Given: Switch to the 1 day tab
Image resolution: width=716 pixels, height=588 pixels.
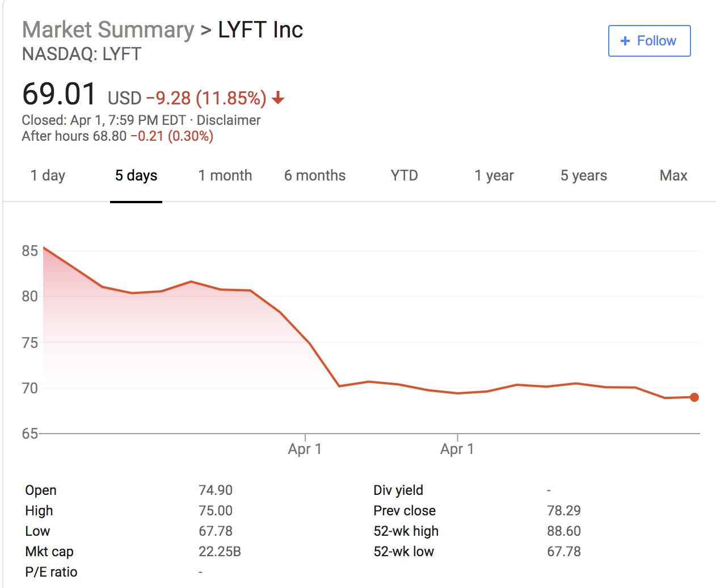Looking at the screenshot, I should click(48, 175).
